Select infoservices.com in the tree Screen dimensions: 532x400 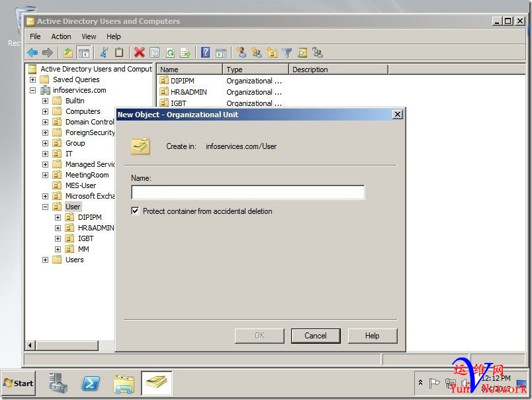click(x=79, y=90)
